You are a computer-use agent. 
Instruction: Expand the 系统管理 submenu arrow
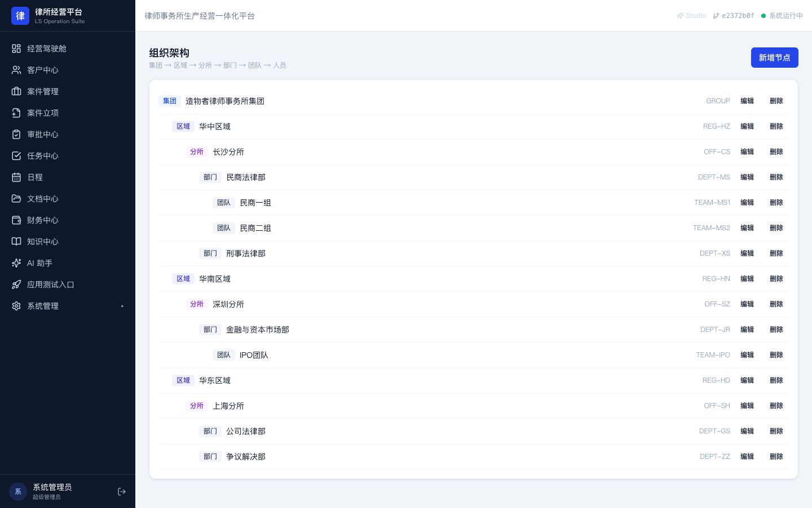coord(122,306)
